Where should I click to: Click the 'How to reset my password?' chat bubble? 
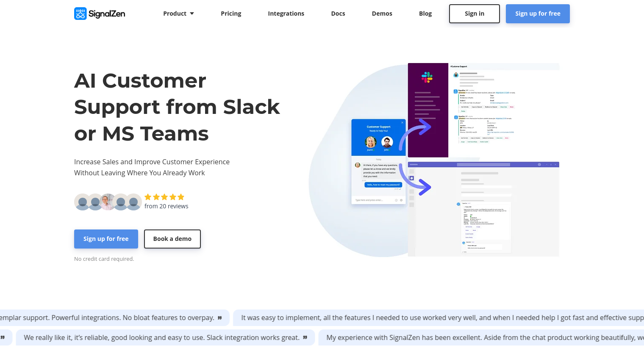[383, 185]
